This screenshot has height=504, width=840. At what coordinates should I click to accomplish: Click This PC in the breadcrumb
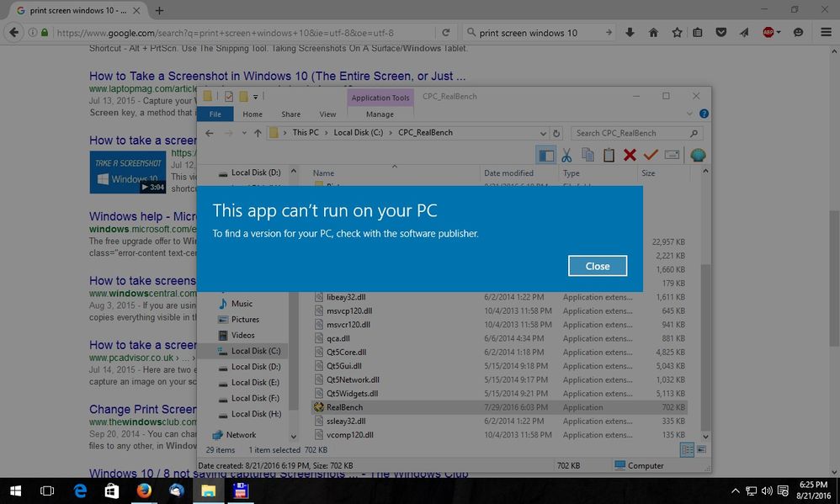point(306,133)
